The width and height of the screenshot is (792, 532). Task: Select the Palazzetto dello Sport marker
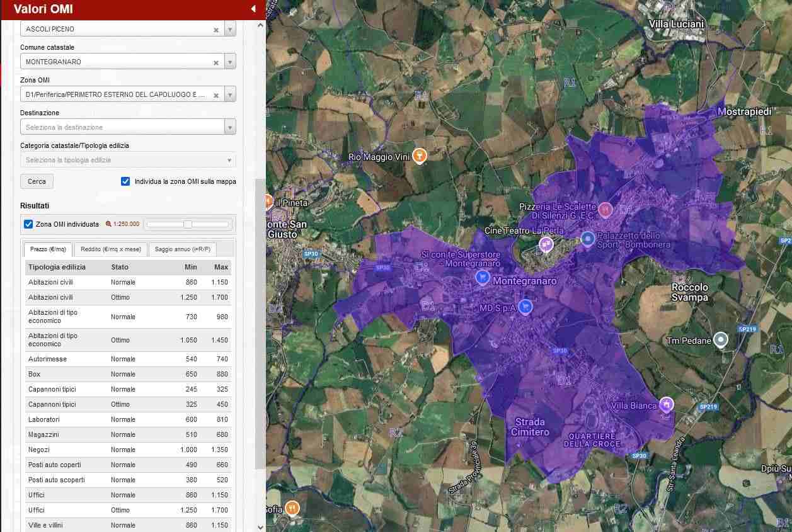(588, 239)
